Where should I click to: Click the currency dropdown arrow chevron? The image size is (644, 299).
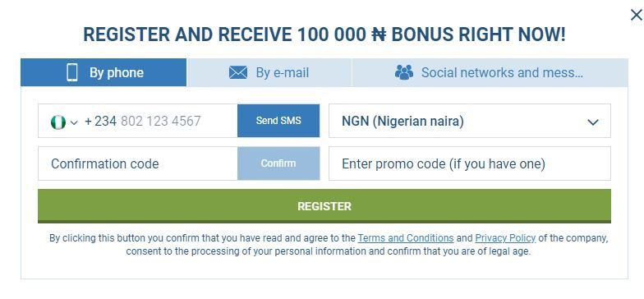tap(593, 122)
